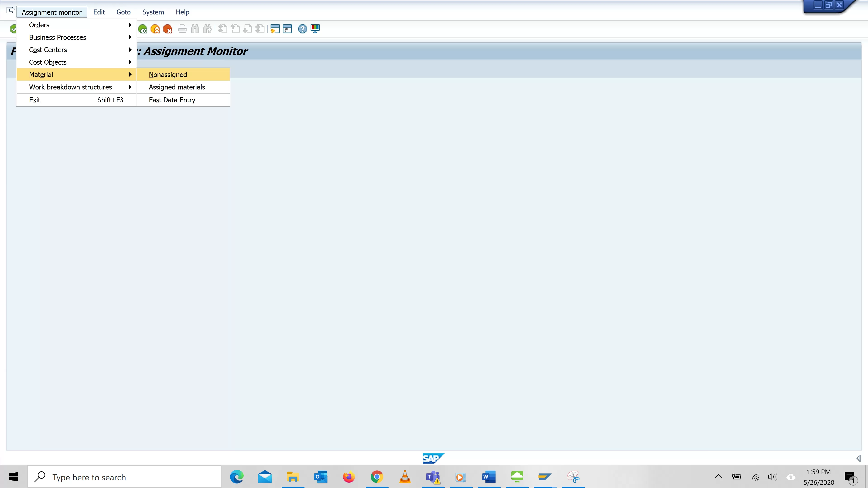Click the red Cancel toolbar icon
The height and width of the screenshot is (488, 868).
(167, 29)
